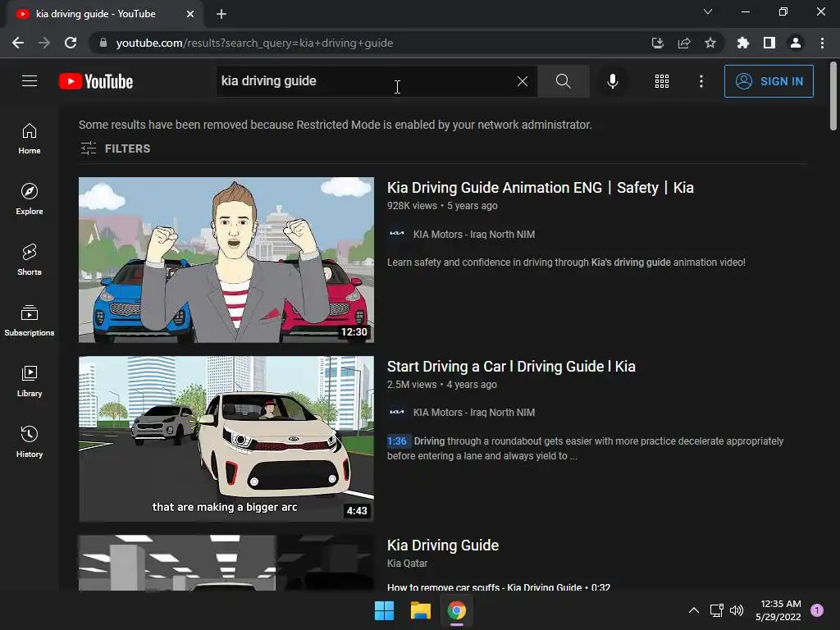This screenshot has height=630, width=840.
Task: Search with your voice microphone icon
Action: click(612, 81)
